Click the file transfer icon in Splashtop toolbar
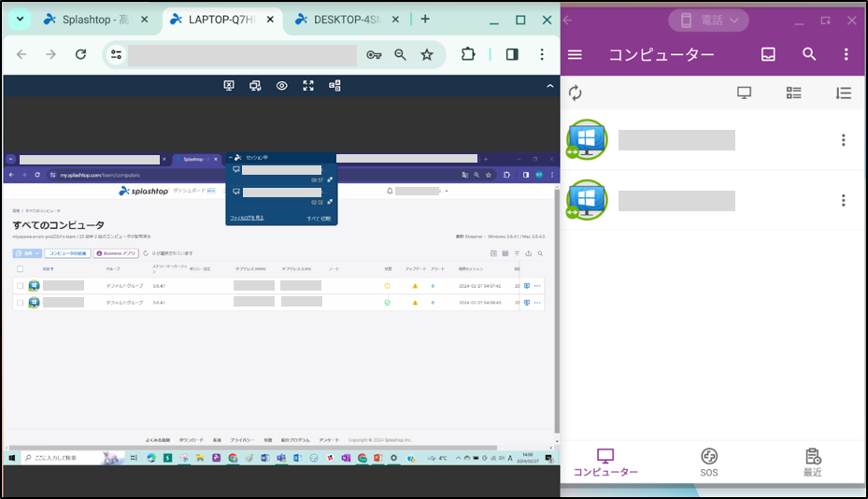 pyautogui.click(x=334, y=86)
